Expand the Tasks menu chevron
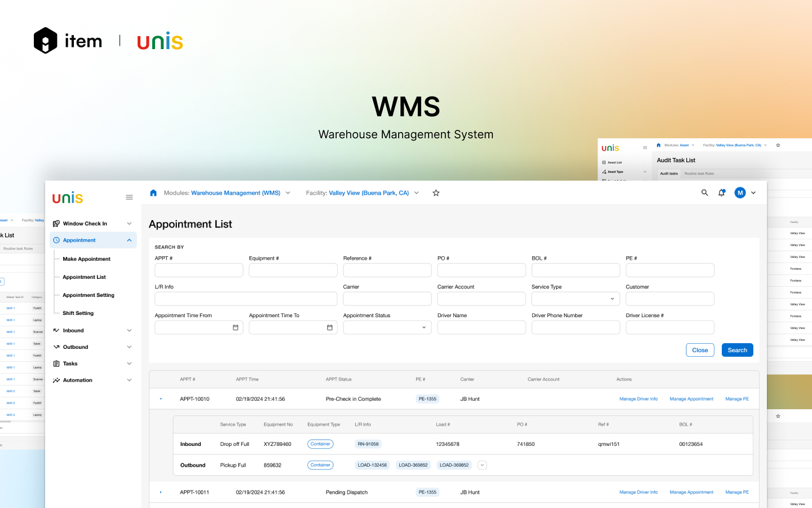The height and width of the screenshot is (508, 812). (x=129, y=364)
